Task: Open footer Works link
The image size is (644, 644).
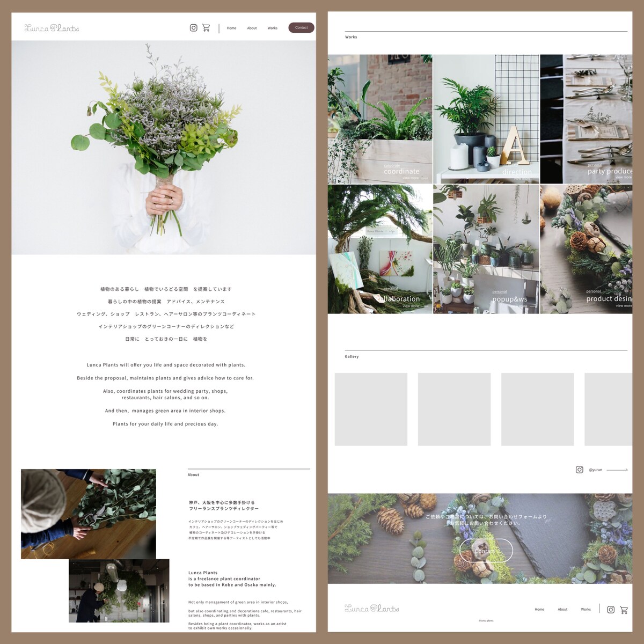Action: pyautogui.click(x=586, y=609)
